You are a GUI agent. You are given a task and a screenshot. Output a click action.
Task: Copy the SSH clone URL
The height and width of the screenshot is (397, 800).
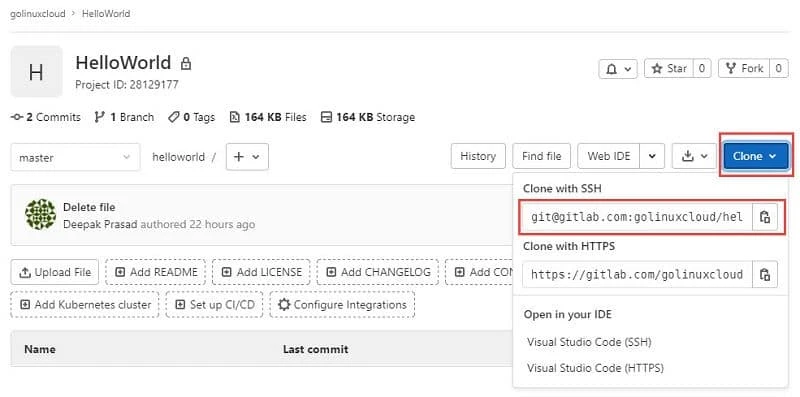click(x=764, y=217)
